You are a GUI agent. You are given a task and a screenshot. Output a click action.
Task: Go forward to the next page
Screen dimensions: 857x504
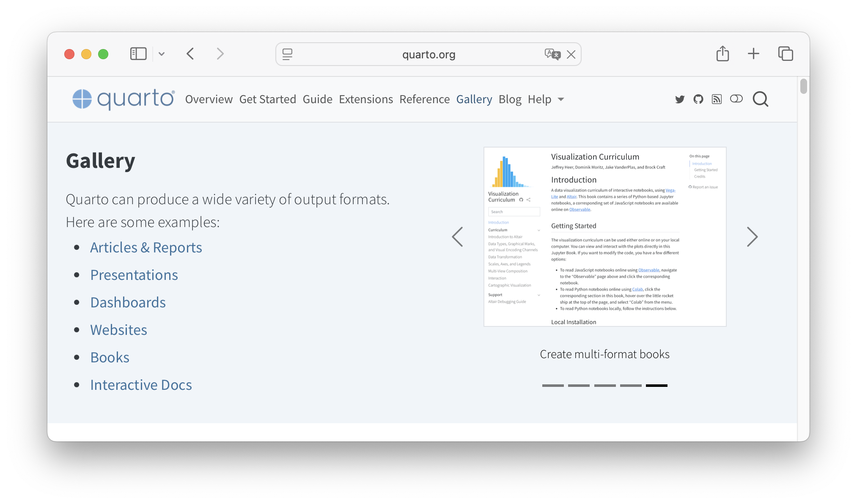click(x=220, y=54)
